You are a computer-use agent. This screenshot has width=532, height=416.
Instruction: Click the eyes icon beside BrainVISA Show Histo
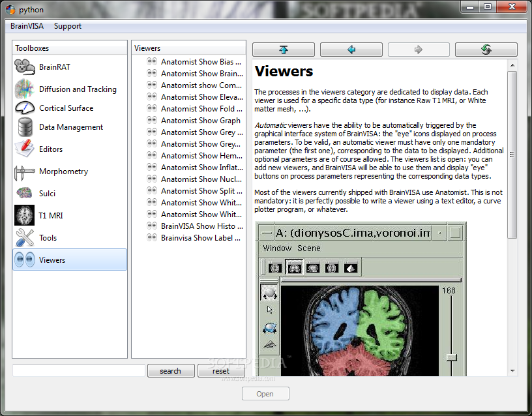[152, 226]
